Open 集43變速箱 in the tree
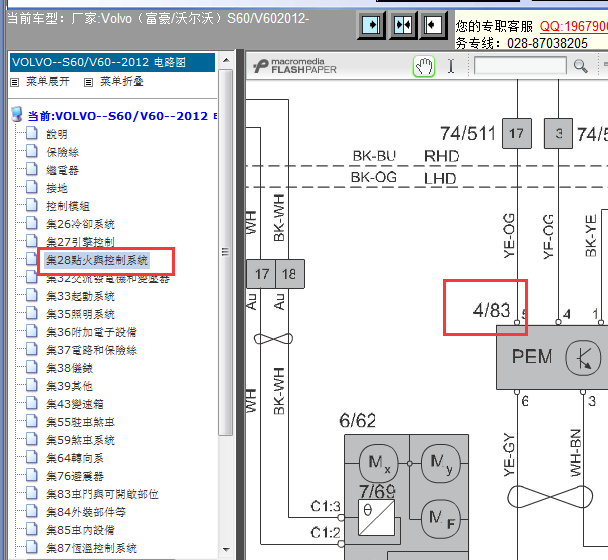Image resolution: width=608 pixels, height=560 pixels. (75, 404)
